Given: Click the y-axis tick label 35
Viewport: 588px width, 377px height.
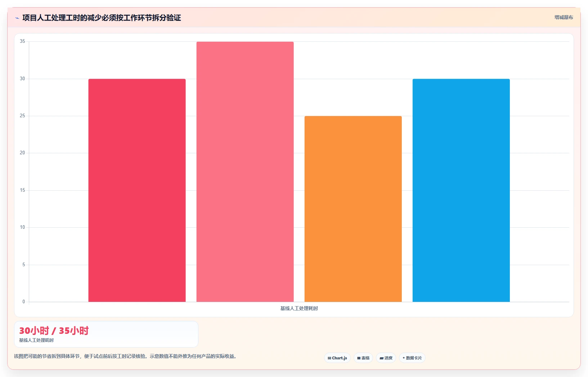Looking at the screenshot, I should tap(22, 41).
